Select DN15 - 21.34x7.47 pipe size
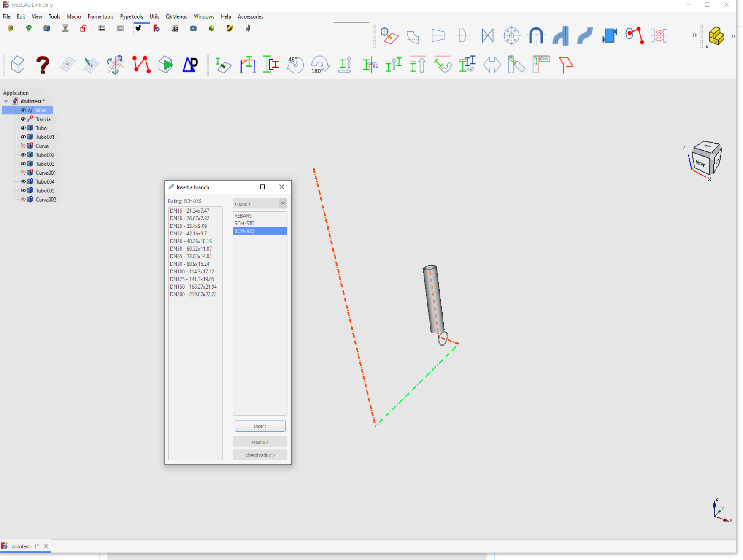 pos(195,211)
